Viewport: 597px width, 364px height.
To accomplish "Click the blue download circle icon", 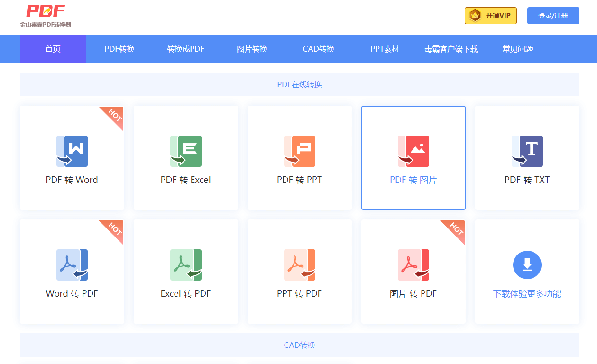I will 527,264.
